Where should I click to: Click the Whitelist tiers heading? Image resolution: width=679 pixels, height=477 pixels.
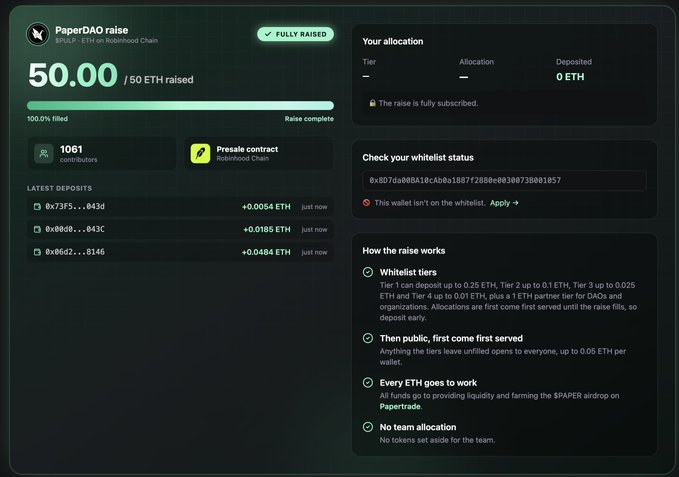click(408, 272)
